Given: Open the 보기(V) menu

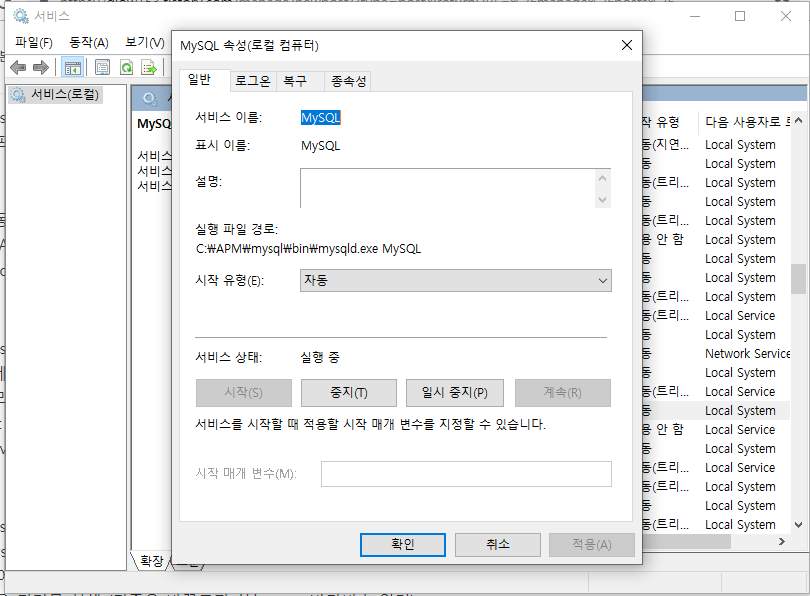Looking at the screenshot, I should click(145, 42).
